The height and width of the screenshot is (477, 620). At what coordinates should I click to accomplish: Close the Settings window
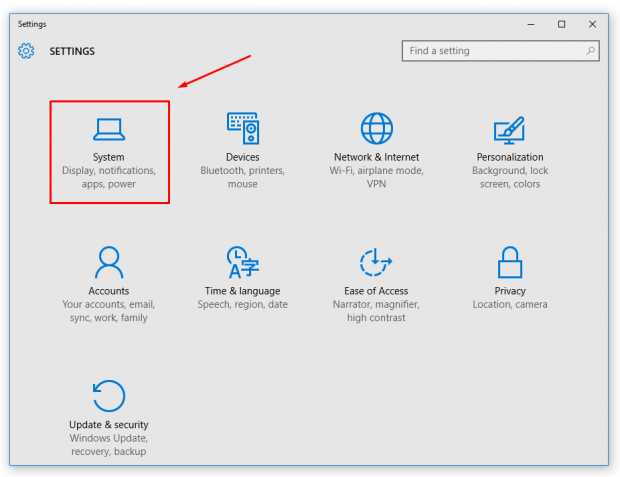pos(591,24)
